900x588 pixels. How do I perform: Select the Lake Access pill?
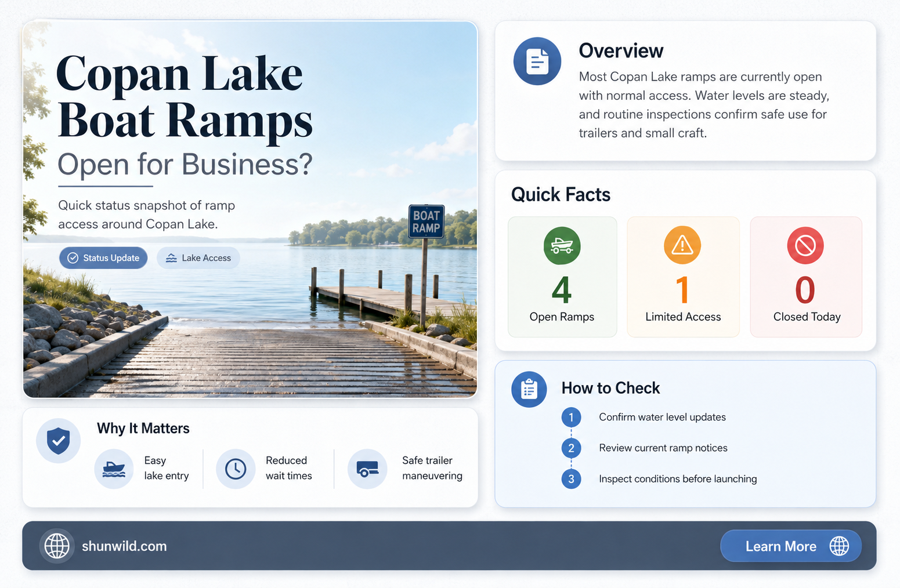(198, 258)
